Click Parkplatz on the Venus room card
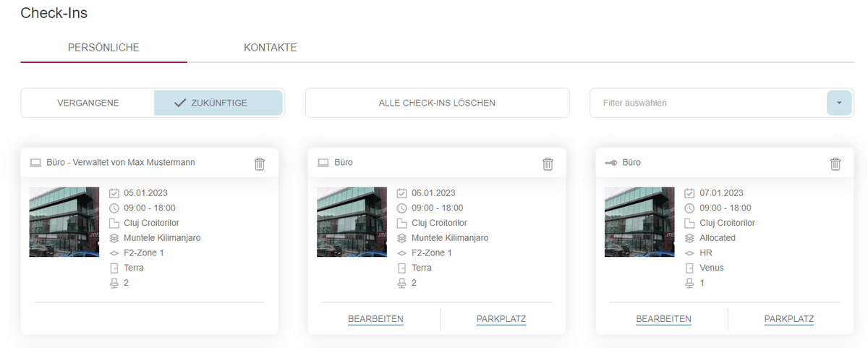The height and width of the screenshot is (348, 868). [x=788, y=319]
